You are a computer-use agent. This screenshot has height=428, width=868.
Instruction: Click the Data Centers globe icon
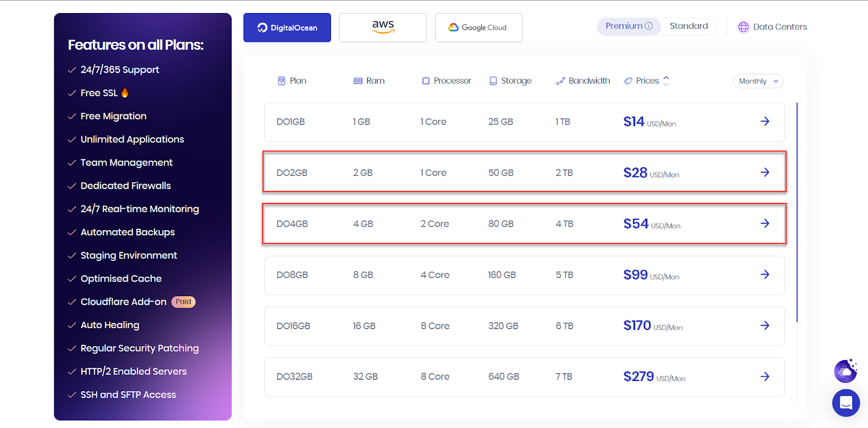743,27
